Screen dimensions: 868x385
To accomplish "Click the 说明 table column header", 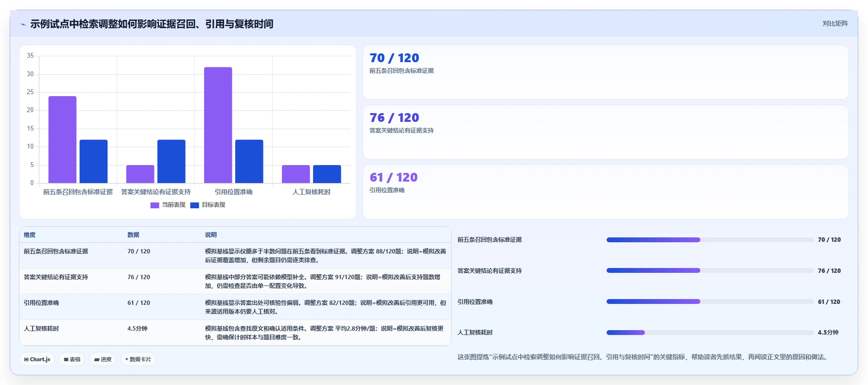I will pyautogui.click(x=211, y=235).
